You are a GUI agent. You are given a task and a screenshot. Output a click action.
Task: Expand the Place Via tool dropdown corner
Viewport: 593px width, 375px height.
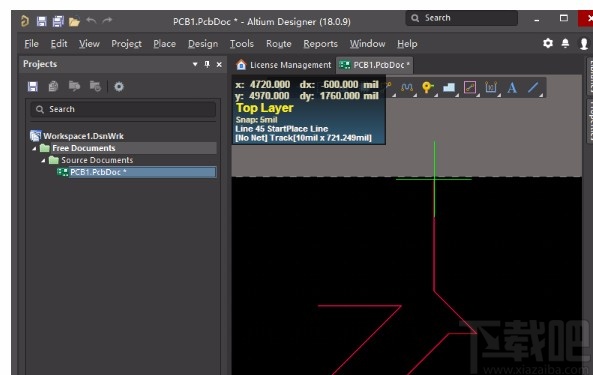pos(436,95)
